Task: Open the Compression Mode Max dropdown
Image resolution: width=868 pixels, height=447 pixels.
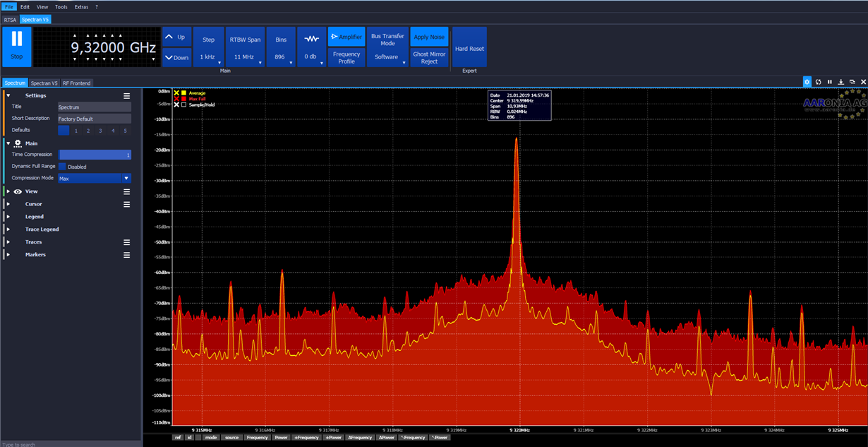Action: pyautogui.click(x=95, y=179)
